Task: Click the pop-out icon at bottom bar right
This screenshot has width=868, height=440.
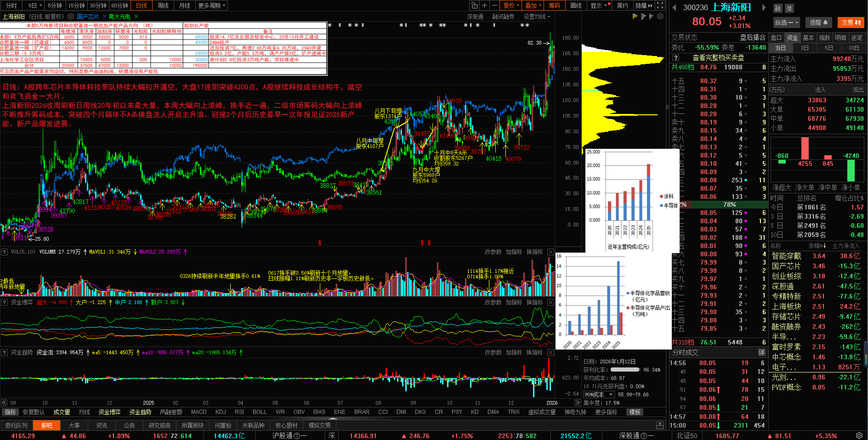Action: pyautogui.click(x=660, y=425)
